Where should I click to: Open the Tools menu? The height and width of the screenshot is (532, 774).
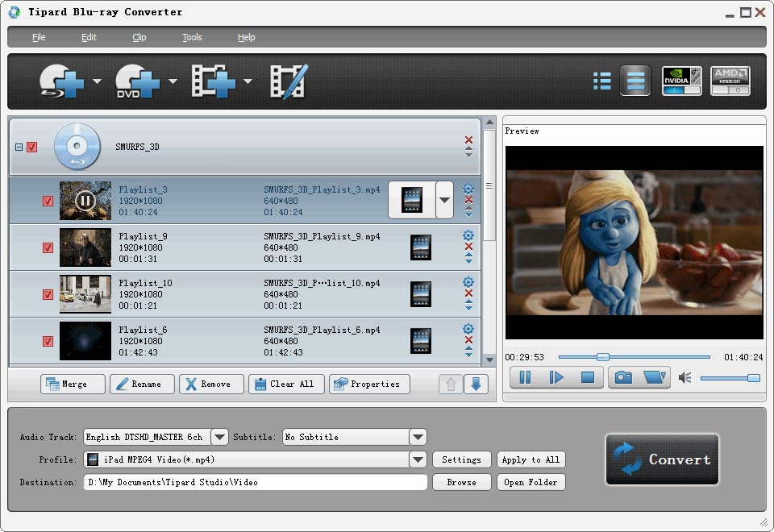click(192, 37)
